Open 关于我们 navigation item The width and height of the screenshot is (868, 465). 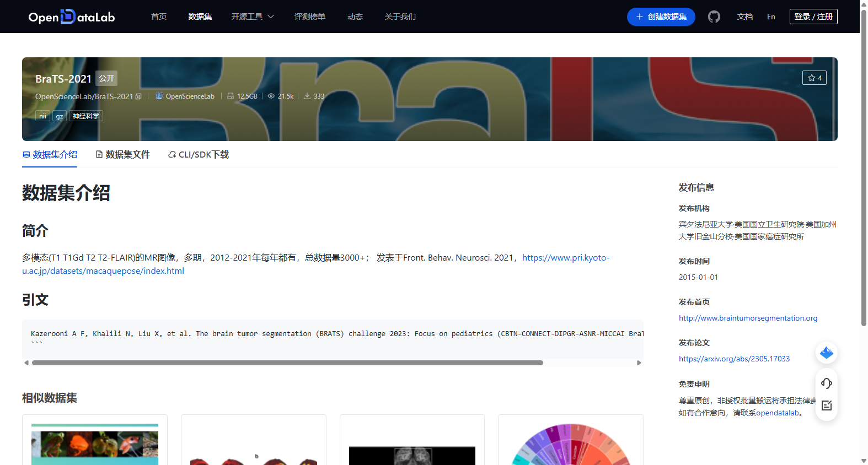point(400,17)
